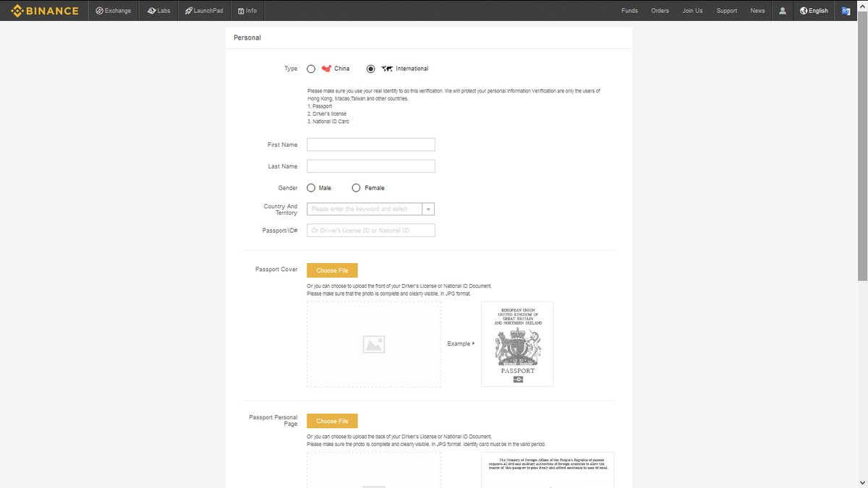
Task: Open the user account profile icon
Action: [782, 11]
